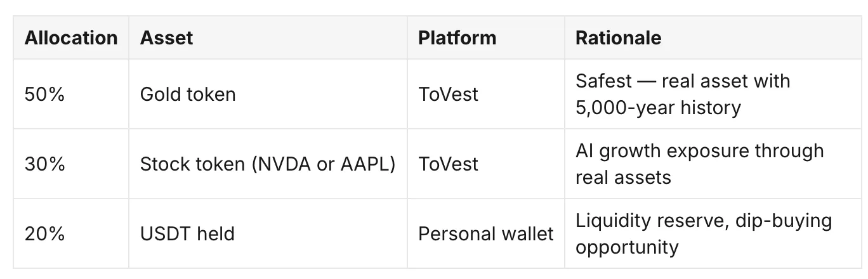Click the 5,000-year history rationale text

point(658,107)
